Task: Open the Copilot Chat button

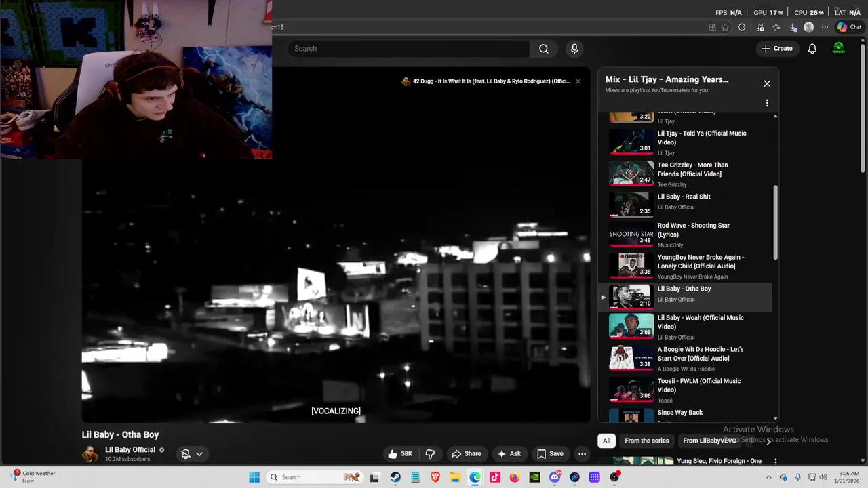Action: [850, 27]
